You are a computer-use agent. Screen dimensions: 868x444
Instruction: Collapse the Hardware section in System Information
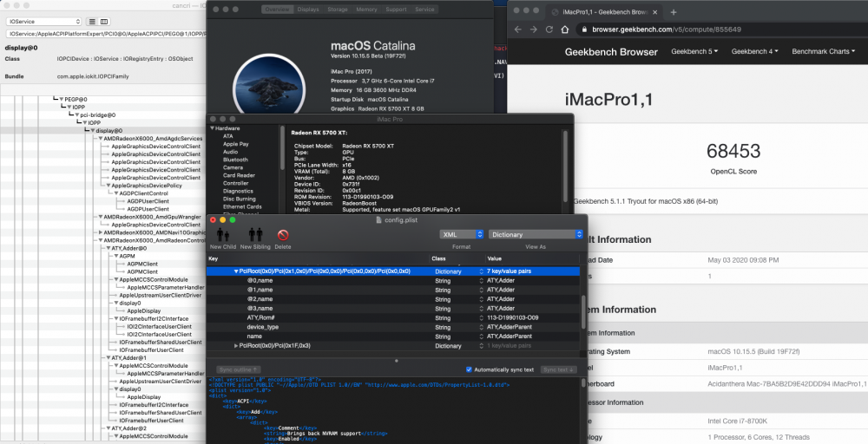click(212, 128)
